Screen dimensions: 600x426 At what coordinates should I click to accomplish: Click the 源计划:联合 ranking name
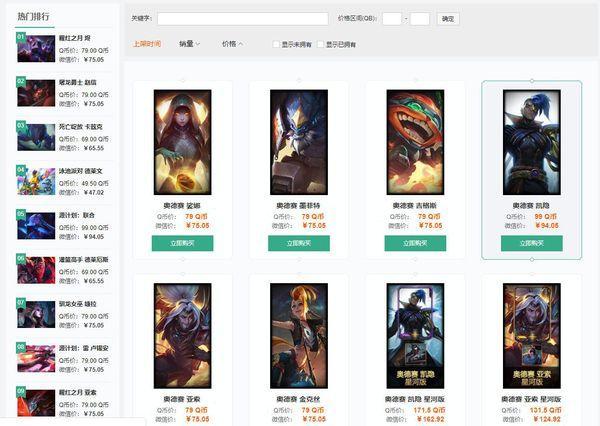(x=77, y=215)
